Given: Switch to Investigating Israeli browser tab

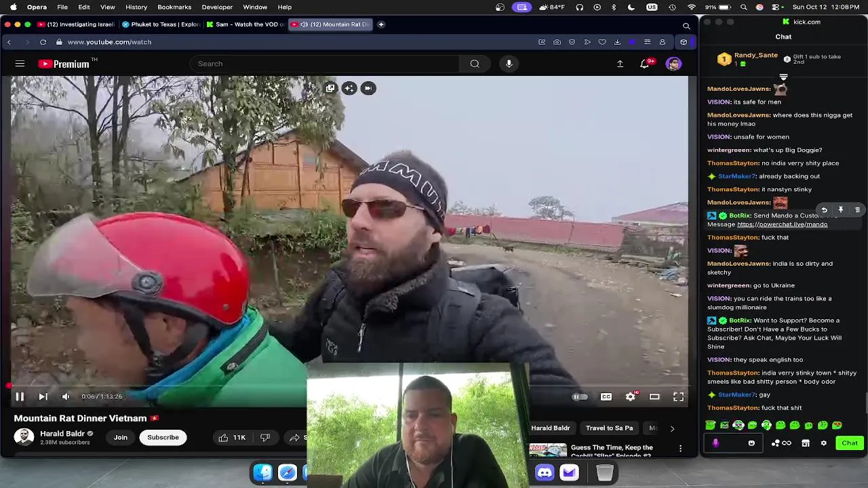Looking at the screenshot, I should (x=76, y=24).
